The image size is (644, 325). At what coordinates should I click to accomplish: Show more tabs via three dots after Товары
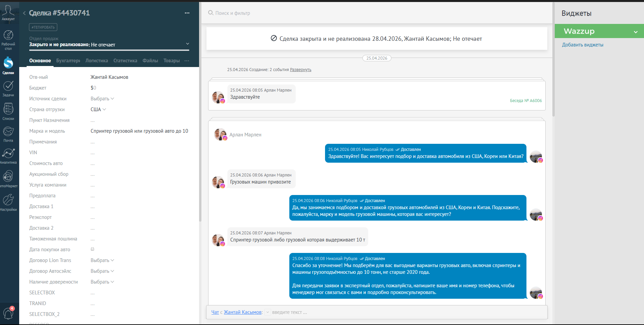click(187, 61)
